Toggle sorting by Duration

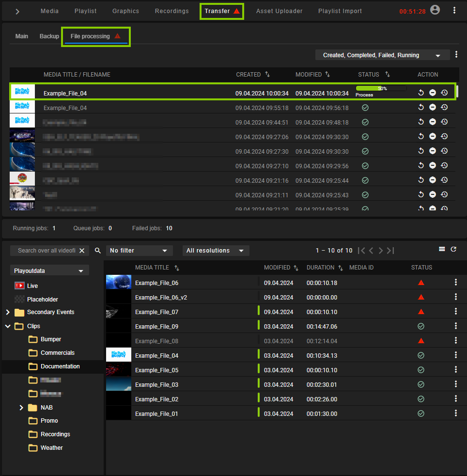[x=340, y=267]
